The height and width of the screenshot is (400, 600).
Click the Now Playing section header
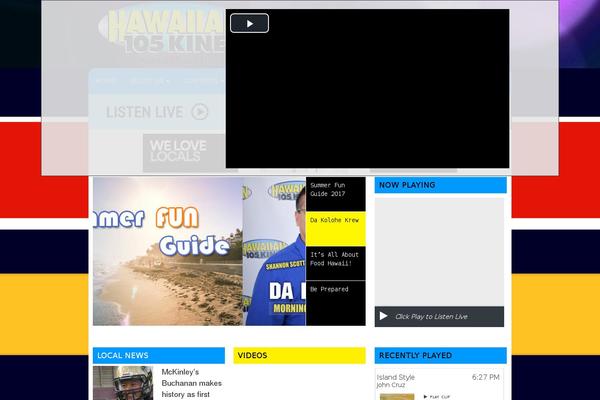[x=440, y=185]
